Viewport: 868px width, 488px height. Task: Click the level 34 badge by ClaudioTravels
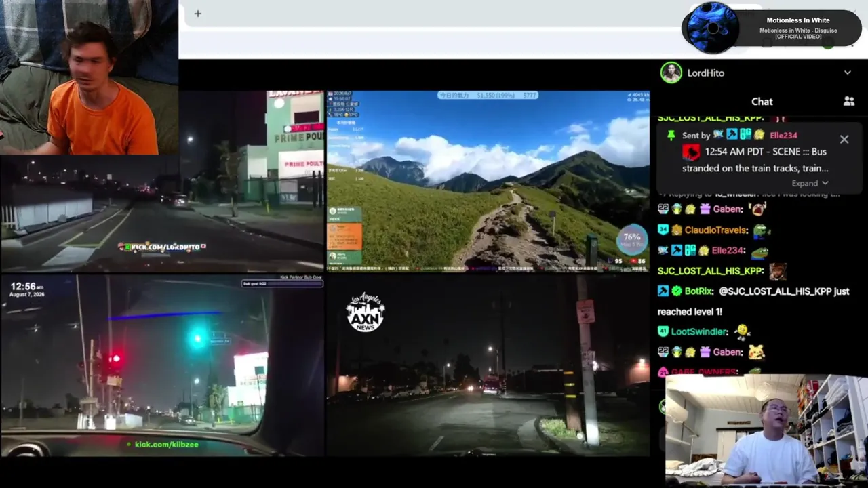(x=663, y=230)
